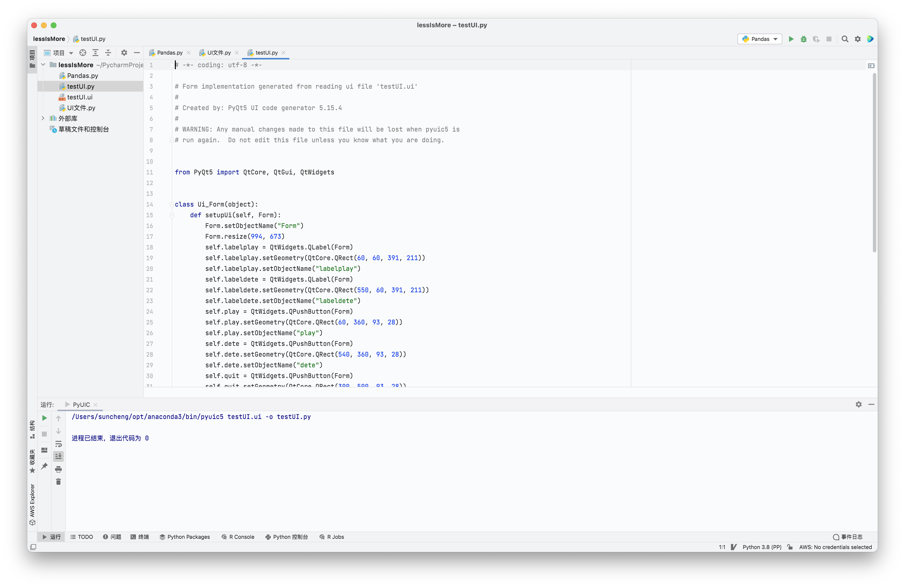
Task: Fold the Ui_Form class definition
Action: coord(171,205)
